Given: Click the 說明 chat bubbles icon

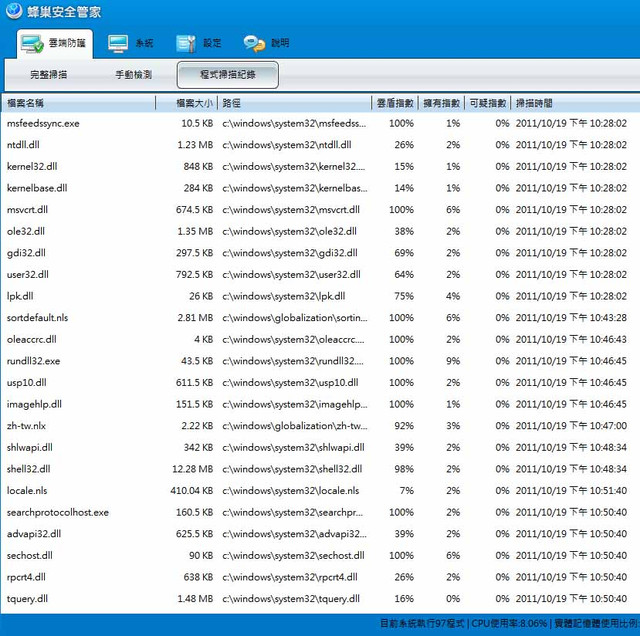Looking at the screenshot, I should 254,43.
